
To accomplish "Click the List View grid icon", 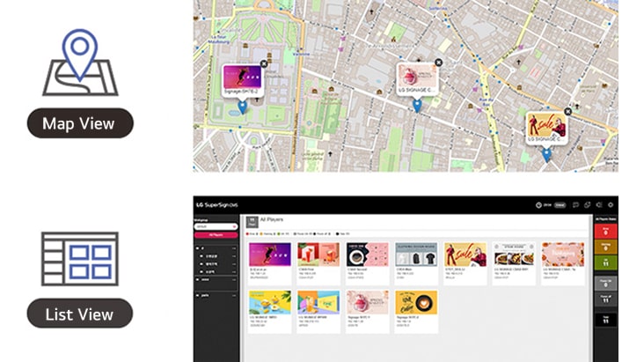I will 80,259.
